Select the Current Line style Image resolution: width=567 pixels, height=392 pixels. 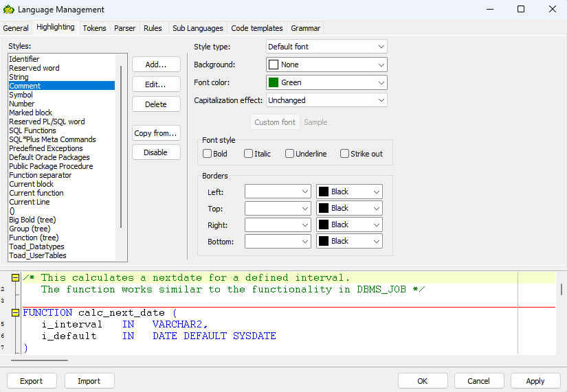coord(62,202)
